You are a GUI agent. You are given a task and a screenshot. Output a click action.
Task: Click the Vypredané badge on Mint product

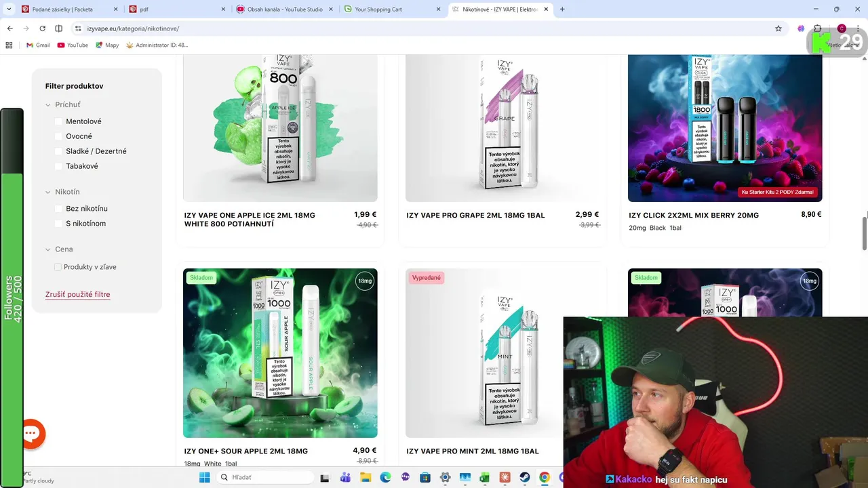pos(427,278)
